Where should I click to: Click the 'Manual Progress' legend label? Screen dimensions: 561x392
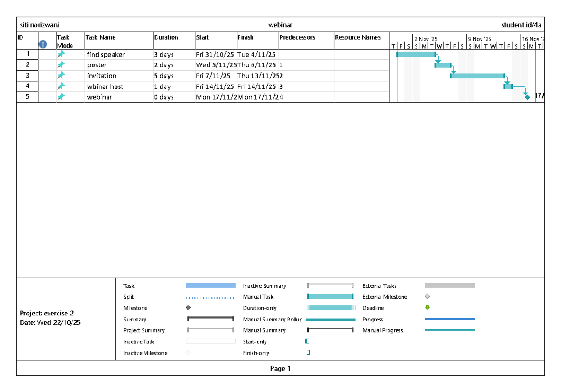pos(382,330)
